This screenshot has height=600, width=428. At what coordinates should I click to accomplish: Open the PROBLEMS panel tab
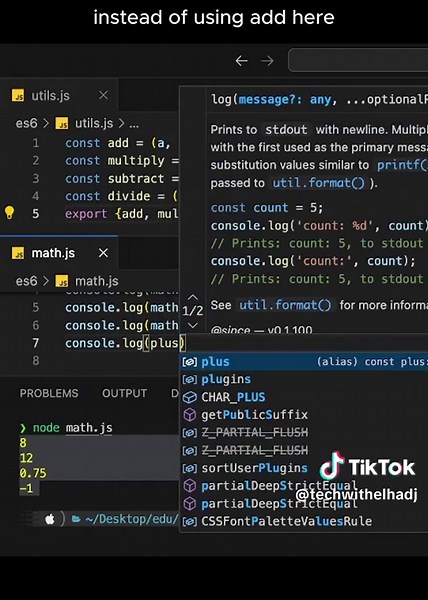49,393
